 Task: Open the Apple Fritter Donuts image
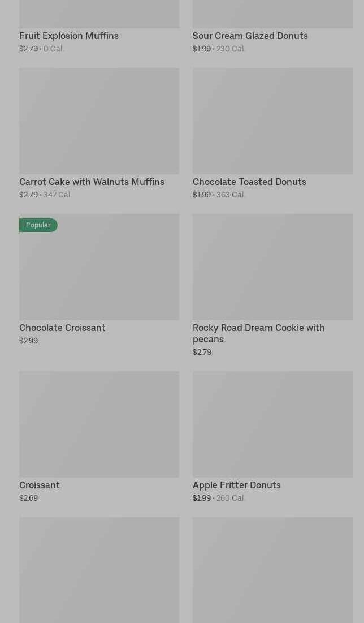point(272,424)
